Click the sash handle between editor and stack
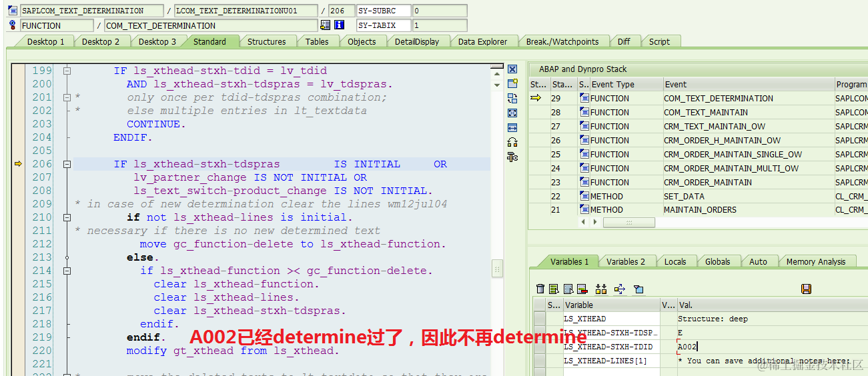 497,268
